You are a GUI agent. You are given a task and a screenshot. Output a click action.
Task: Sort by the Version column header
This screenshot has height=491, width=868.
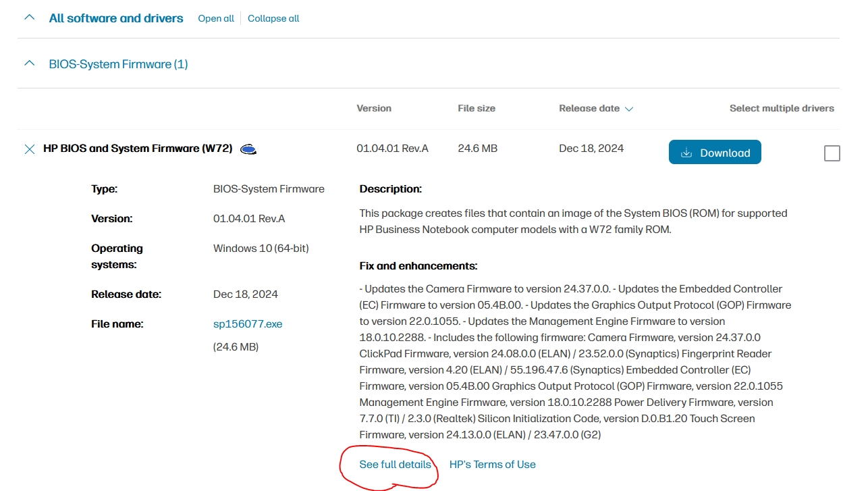coord(374,108)
